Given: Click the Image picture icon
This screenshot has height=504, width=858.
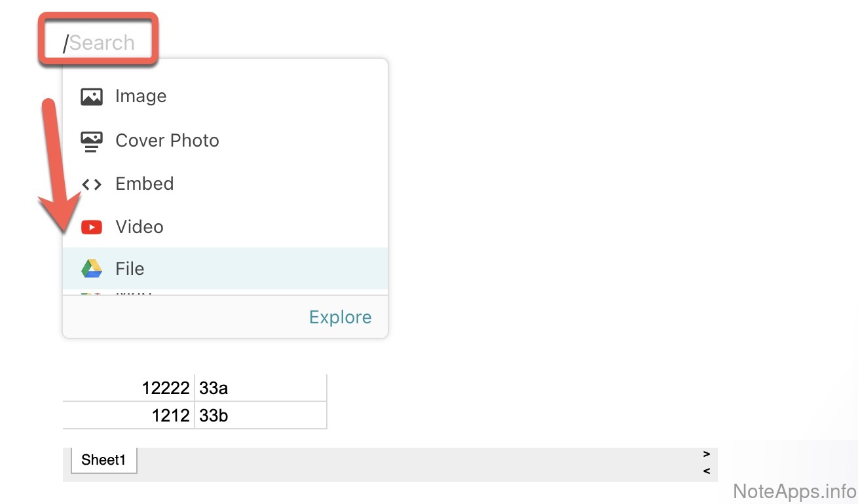Looking at the screenshot, I should pos(92,97).
